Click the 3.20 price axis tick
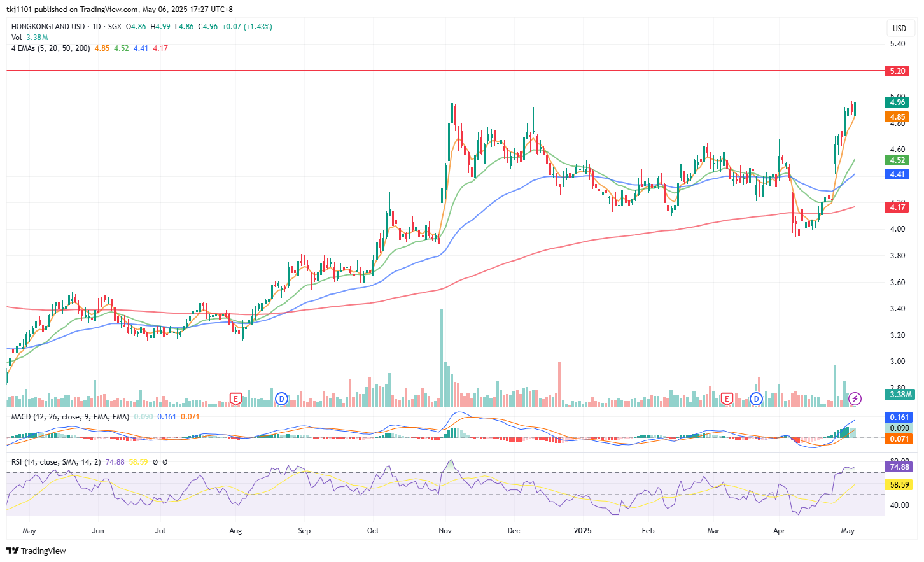 pyautogui.click(x=897, y=335)
